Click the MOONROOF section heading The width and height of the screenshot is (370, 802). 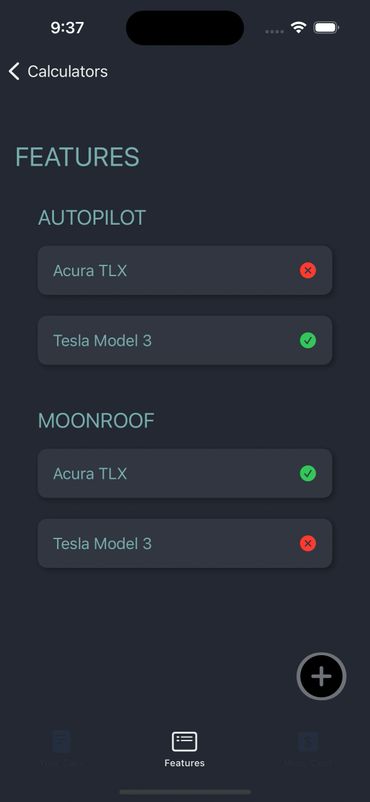[96, 420]
